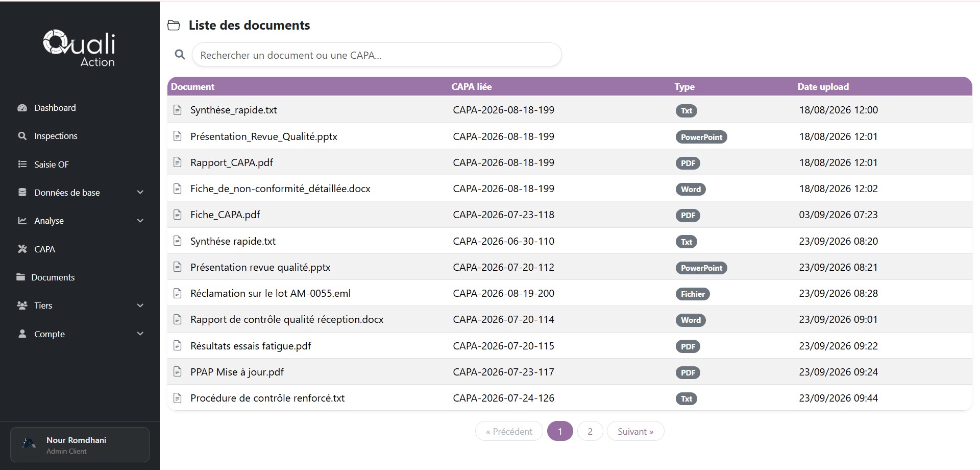Screen dimensions: 980x470
Task: Go to Saisie OF page
Action: pos(51,165)
